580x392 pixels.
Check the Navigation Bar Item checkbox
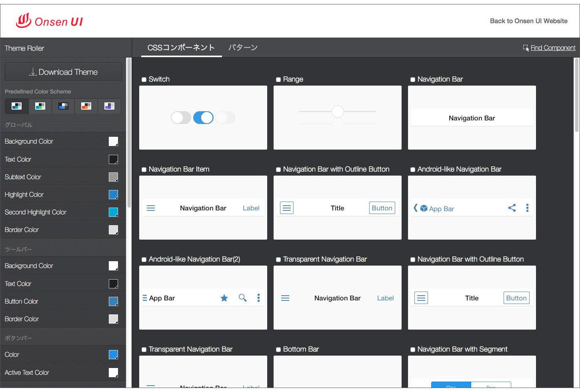click(144, 170)
